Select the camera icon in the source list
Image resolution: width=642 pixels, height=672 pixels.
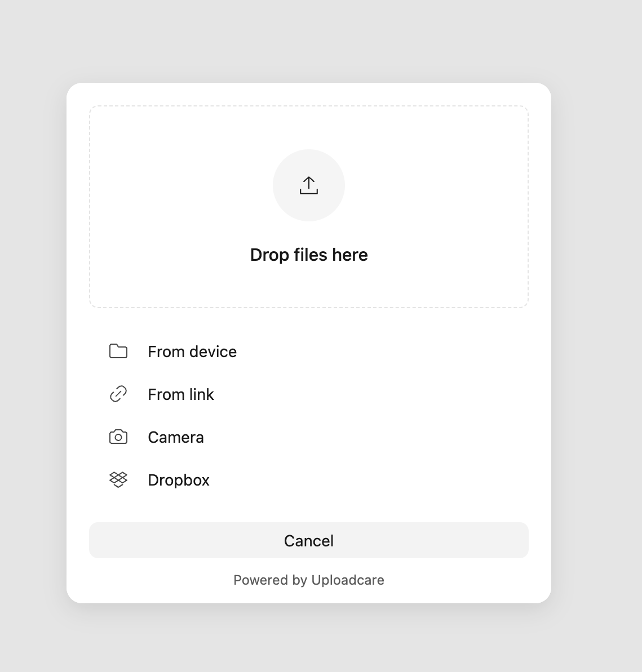click(x=118, y=437)
